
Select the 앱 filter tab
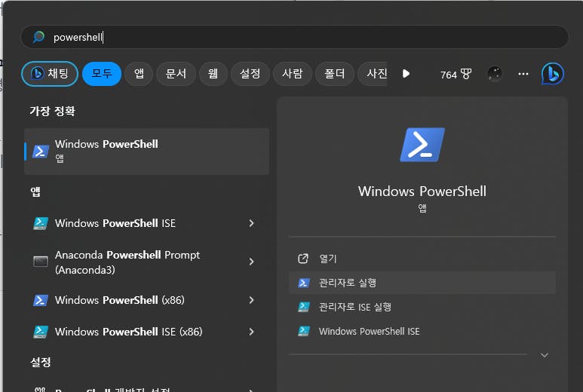point(139,74)
